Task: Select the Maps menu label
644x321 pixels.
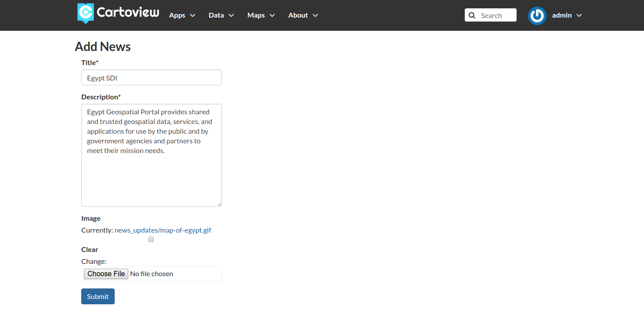Action: 256,15
